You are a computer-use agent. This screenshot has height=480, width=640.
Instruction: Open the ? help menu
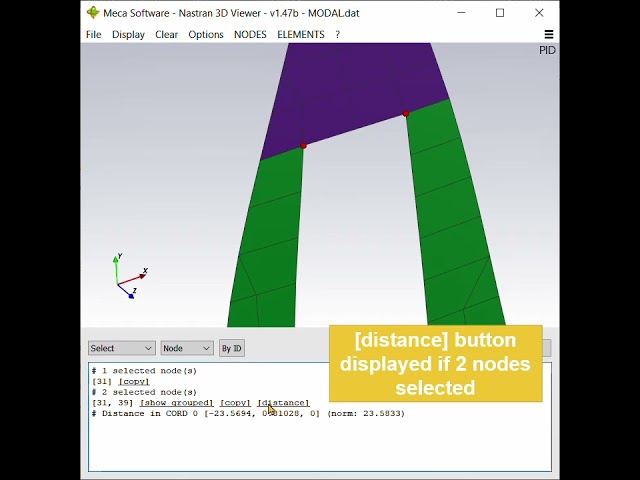point(338,35)
